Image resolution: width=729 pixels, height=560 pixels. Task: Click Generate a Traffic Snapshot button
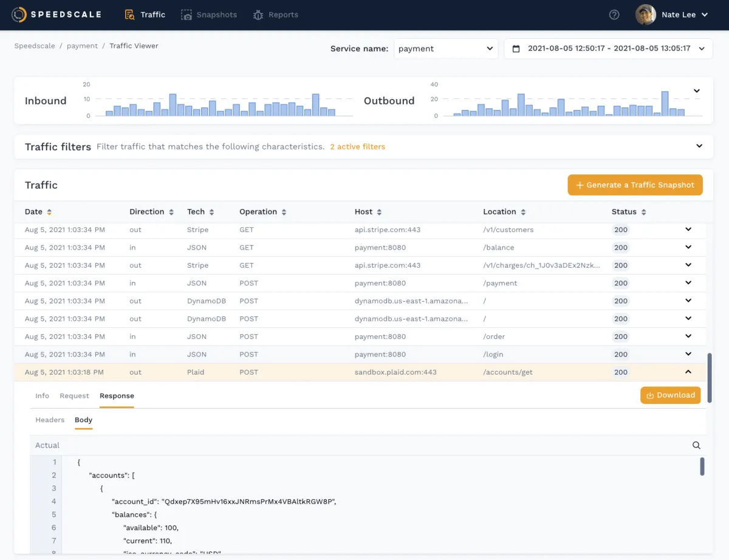(x=635, y=185)
